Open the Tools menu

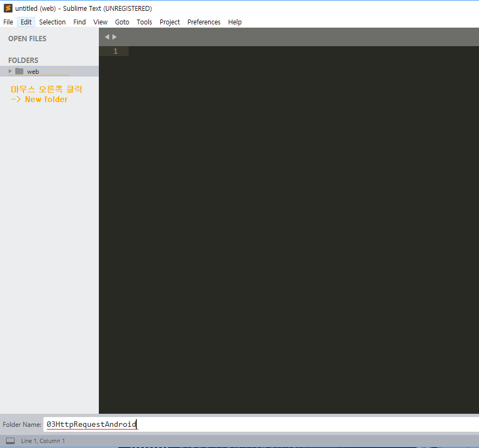tap(144, 22)
